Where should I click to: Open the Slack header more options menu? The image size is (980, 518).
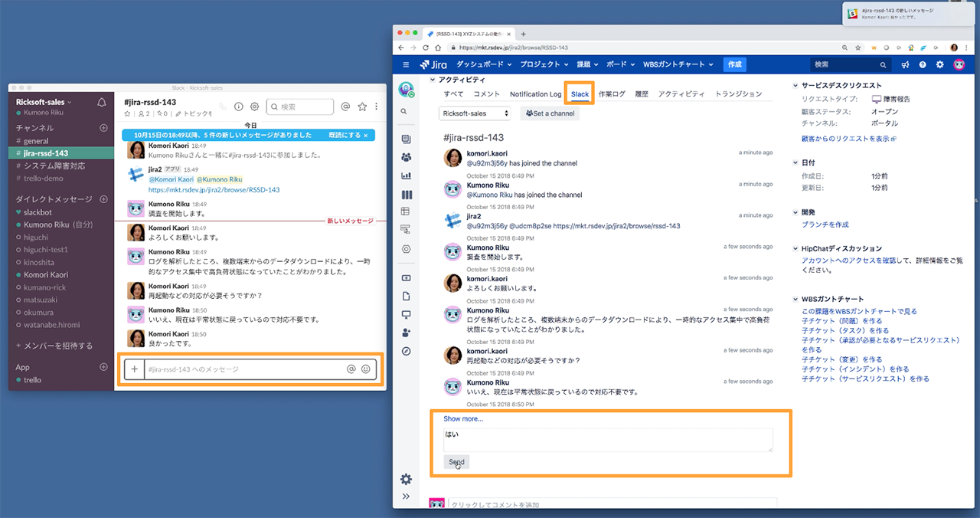[376, 107]
